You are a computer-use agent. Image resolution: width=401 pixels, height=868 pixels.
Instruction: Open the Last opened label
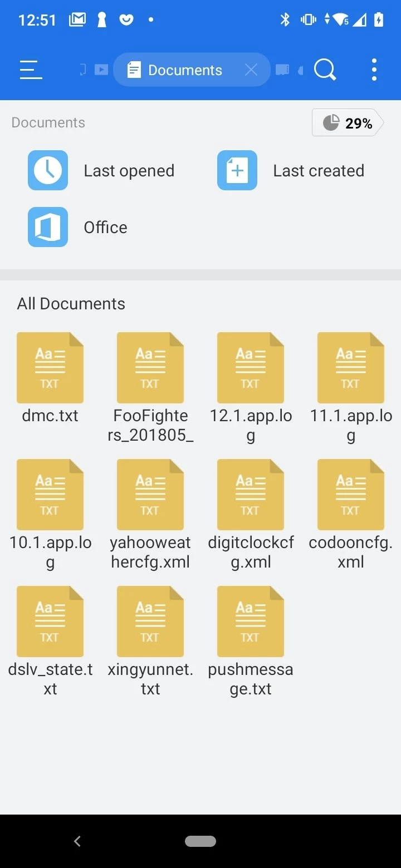coord(129,171)
